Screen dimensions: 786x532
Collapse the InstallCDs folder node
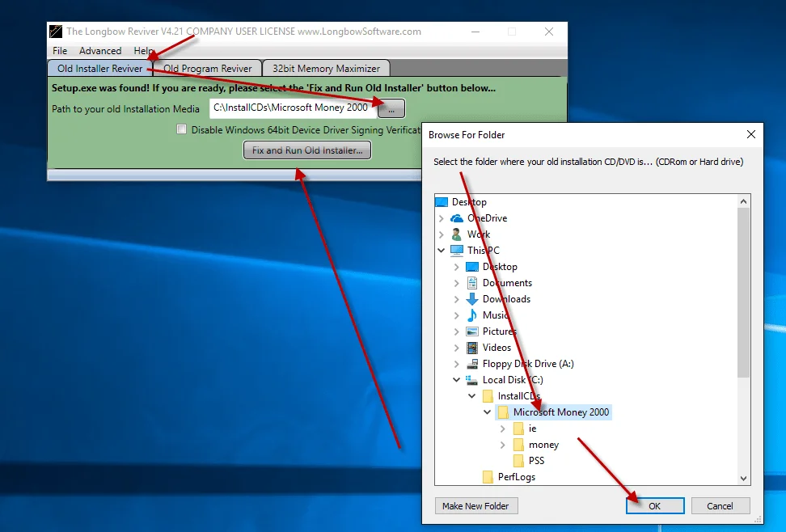tap(472, 396)
